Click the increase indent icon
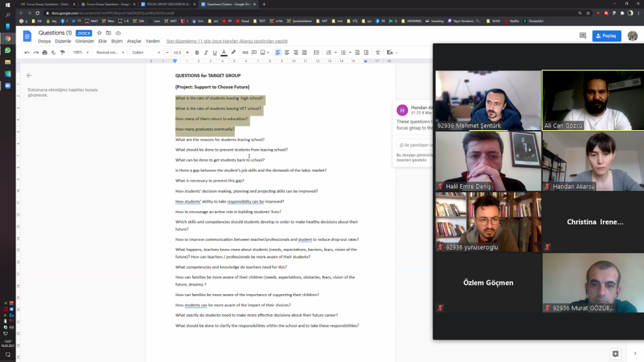 point(366,53)
